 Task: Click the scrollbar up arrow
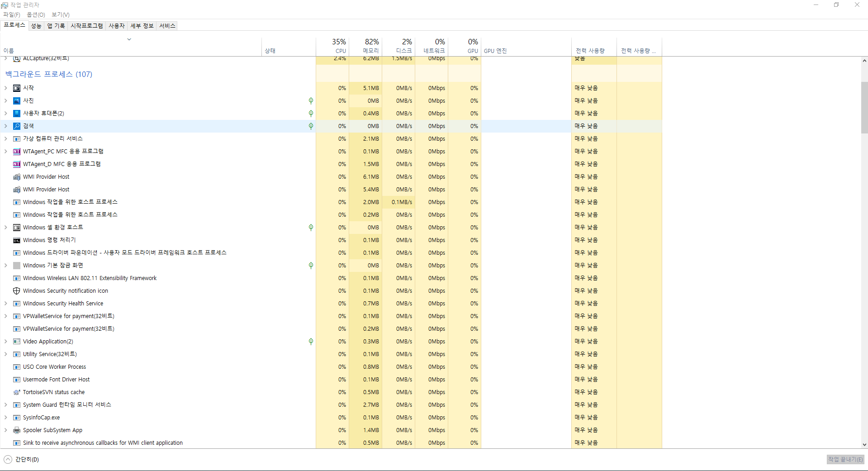[864, 61]
